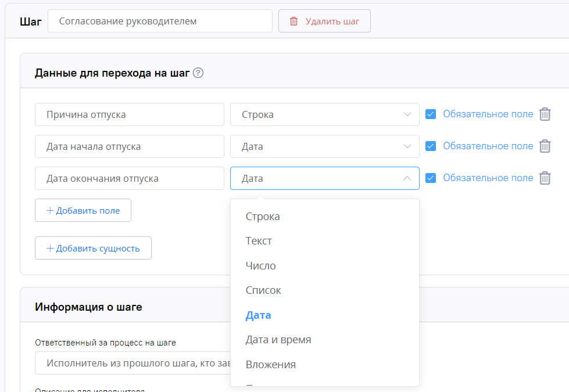Click the help icon next to "Данные для перехода на шаг"

[x=198, y=73]
